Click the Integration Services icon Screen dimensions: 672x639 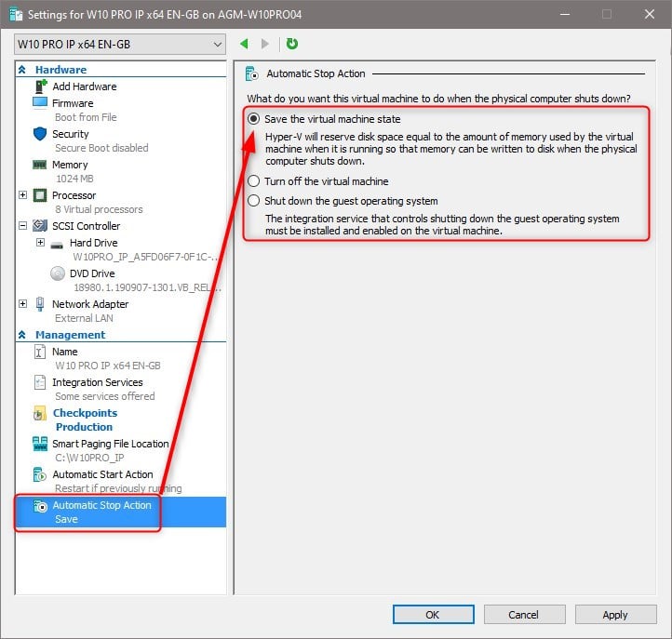39,382
